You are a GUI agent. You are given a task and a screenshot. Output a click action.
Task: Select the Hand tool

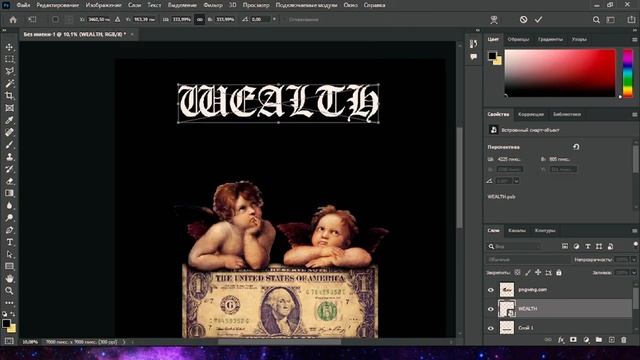tap(9, 278)
